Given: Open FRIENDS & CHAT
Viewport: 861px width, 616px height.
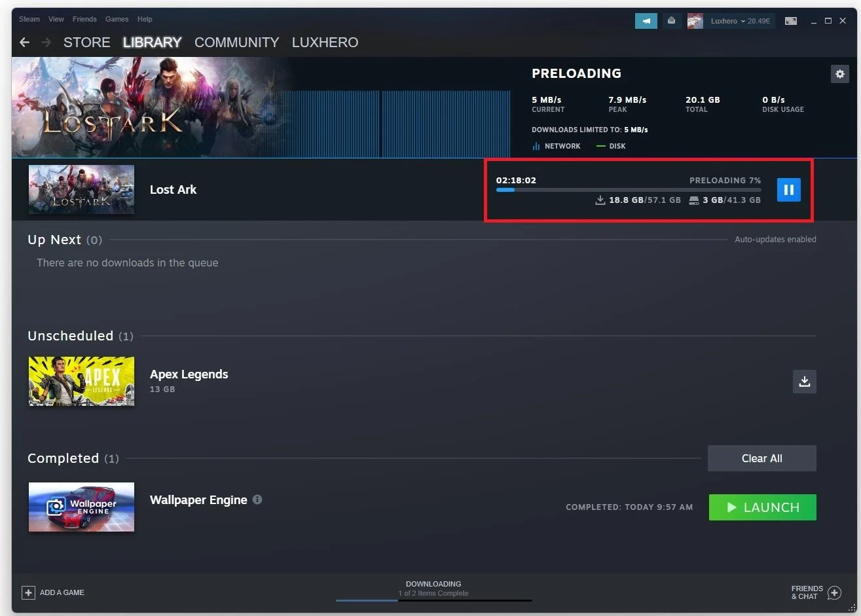Looking at the screenshot, I should pos(816,592).
